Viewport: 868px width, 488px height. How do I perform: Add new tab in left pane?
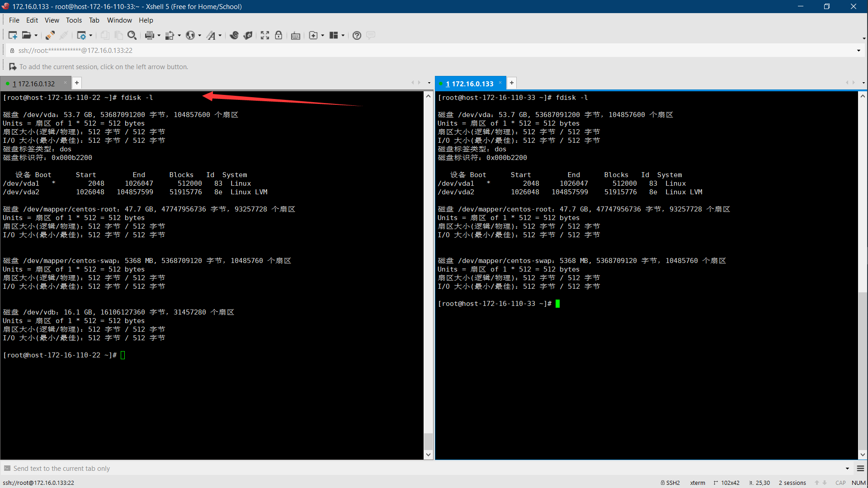pos(77,83)
